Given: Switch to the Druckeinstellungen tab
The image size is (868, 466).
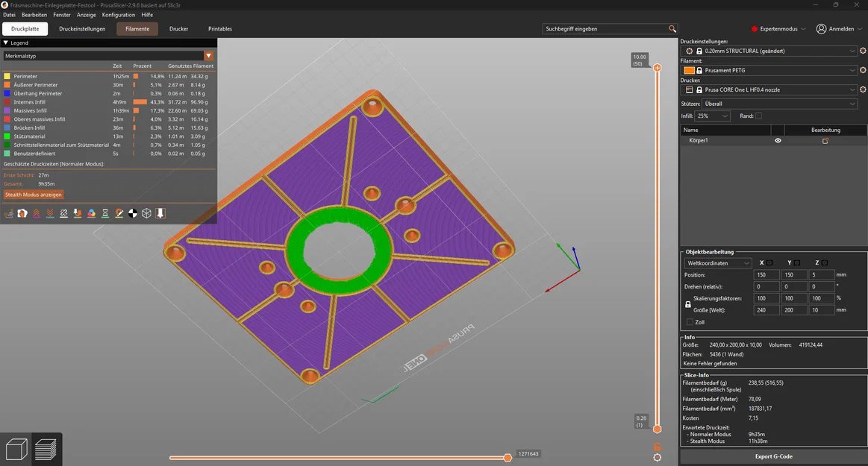Looking at the screenshot, I should 82,29.
